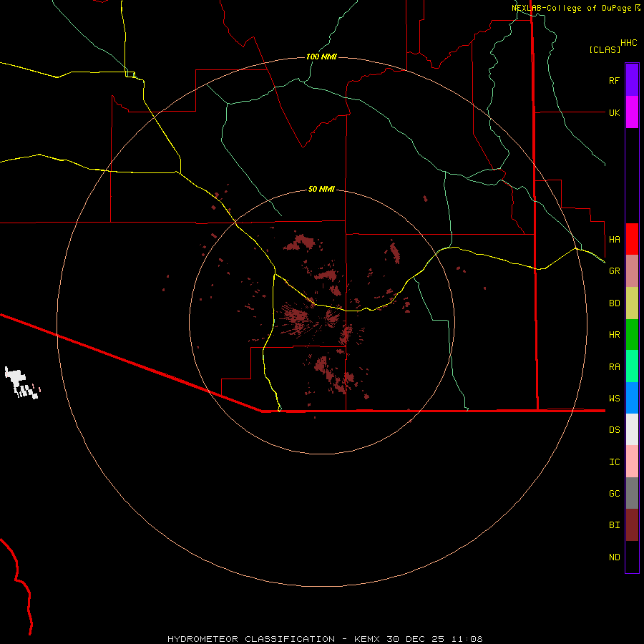Click the UK legend label
Viewport: 644px width, 644px height.
pyautogui.click(x=614, y=112)
